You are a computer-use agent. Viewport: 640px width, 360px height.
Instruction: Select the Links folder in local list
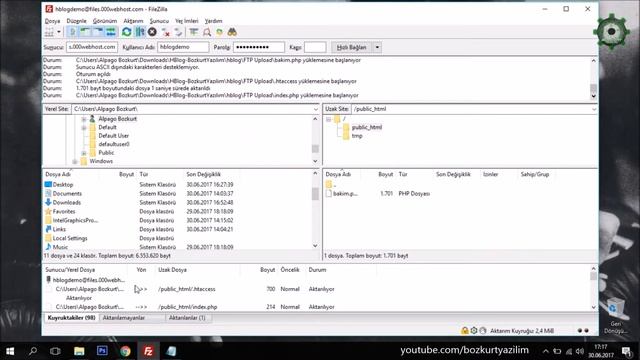click(x=59, y=229)
